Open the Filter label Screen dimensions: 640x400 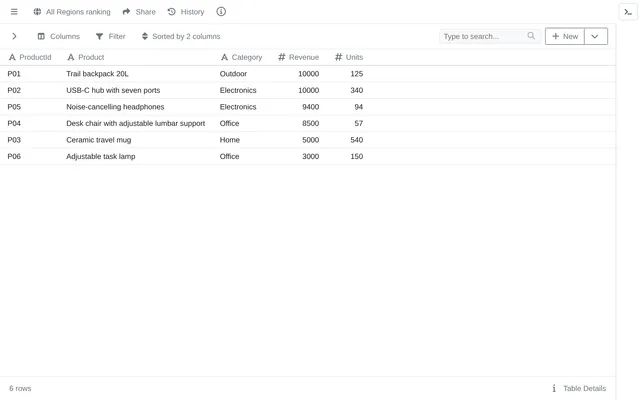[117, 36]
